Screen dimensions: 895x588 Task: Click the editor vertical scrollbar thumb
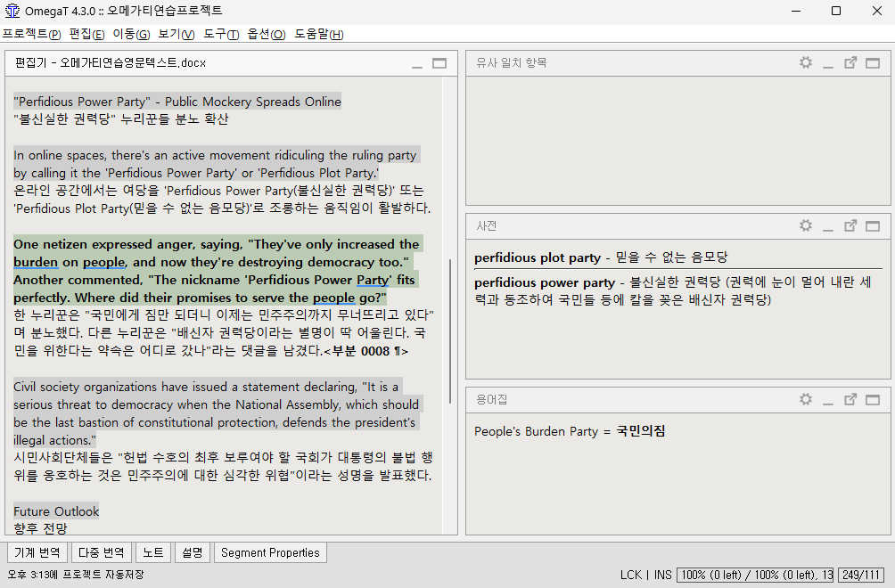click(450, 331)
